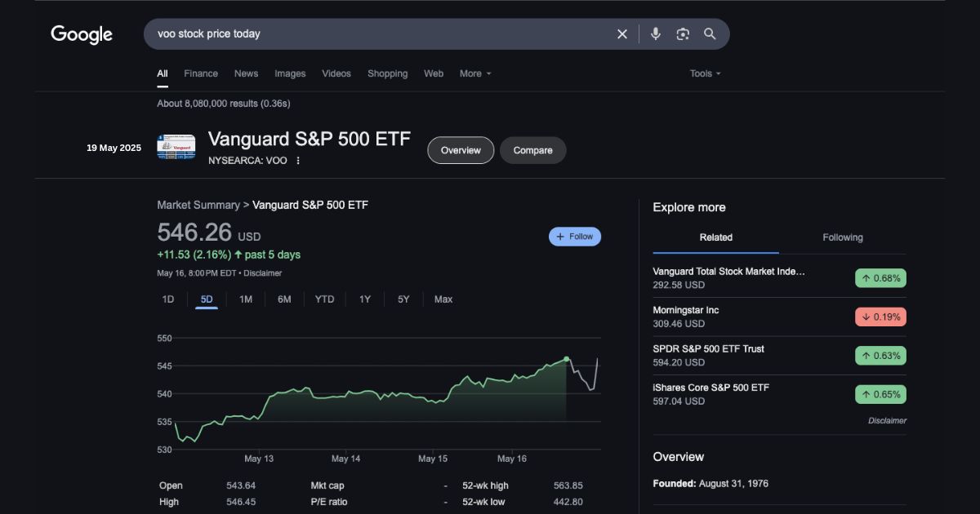Follow the Vanguard S&P 500 ETF
The image size is (980, 514).
(574, 236)
